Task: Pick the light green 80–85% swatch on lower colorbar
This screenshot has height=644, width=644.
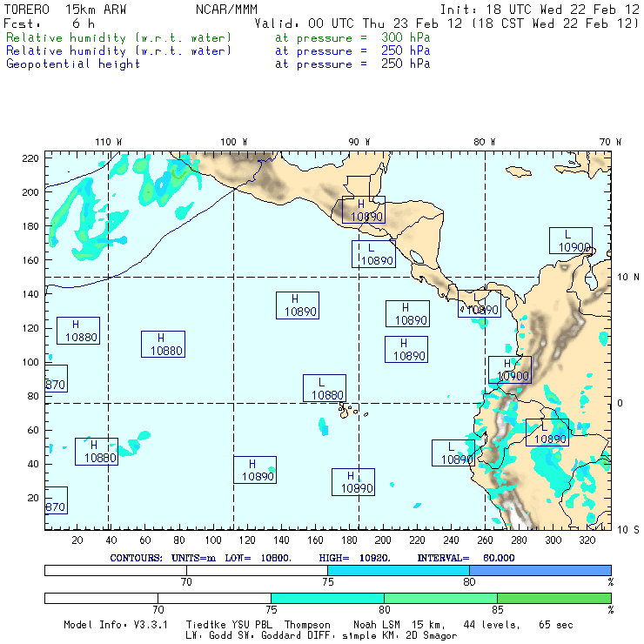Action: click(440, 598)
